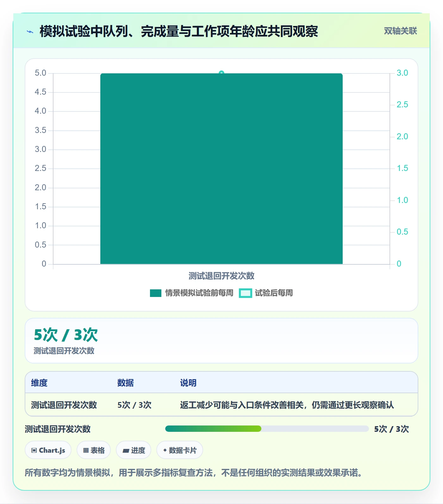The width and height of the screenshot is (443, 504).
Task: Click the line data point atop the bar
Action: [221, 73]
